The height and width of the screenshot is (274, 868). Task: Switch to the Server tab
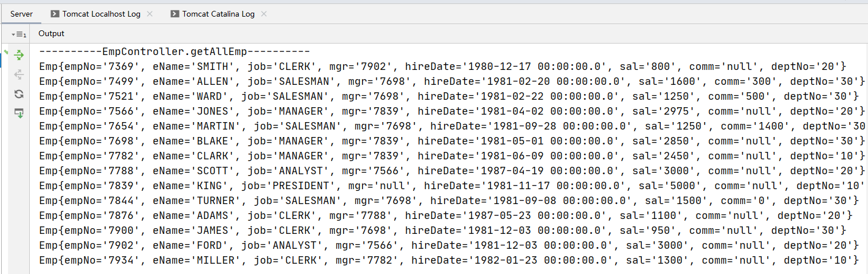click(x=22, y=14)
